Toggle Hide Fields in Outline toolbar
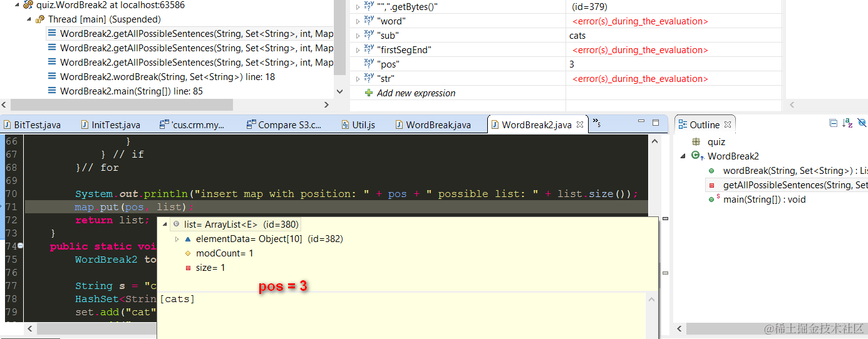The width and height of the screenshot is (868, 339). [862, 123]
